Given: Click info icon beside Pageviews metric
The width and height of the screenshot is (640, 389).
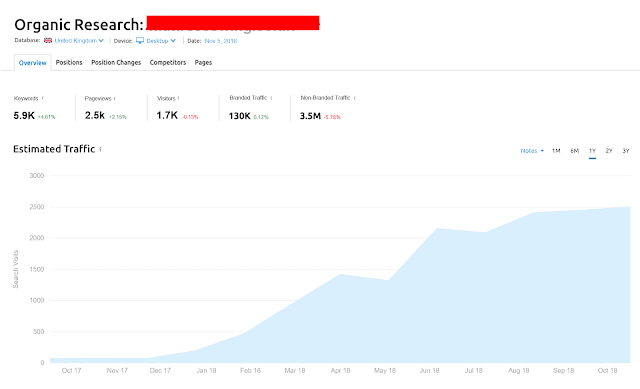Looking at the screenshot, I should pos(115,98).
